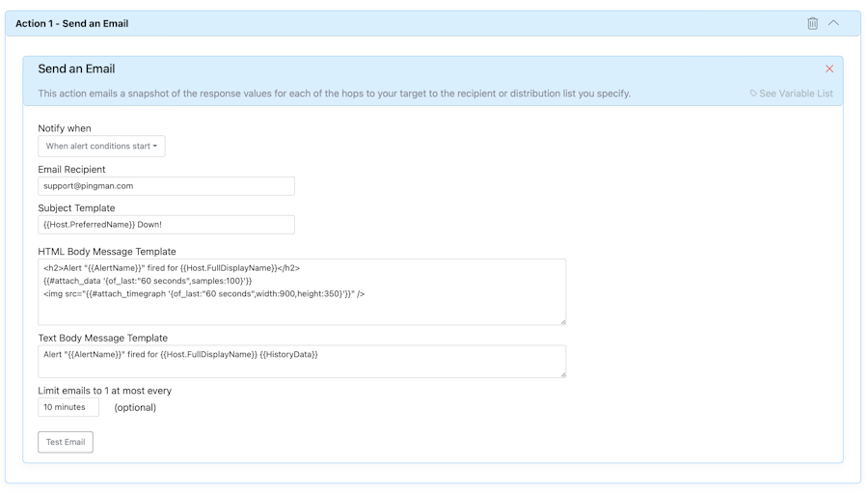
Task: Open the See Variable List link
Action: 796,94
